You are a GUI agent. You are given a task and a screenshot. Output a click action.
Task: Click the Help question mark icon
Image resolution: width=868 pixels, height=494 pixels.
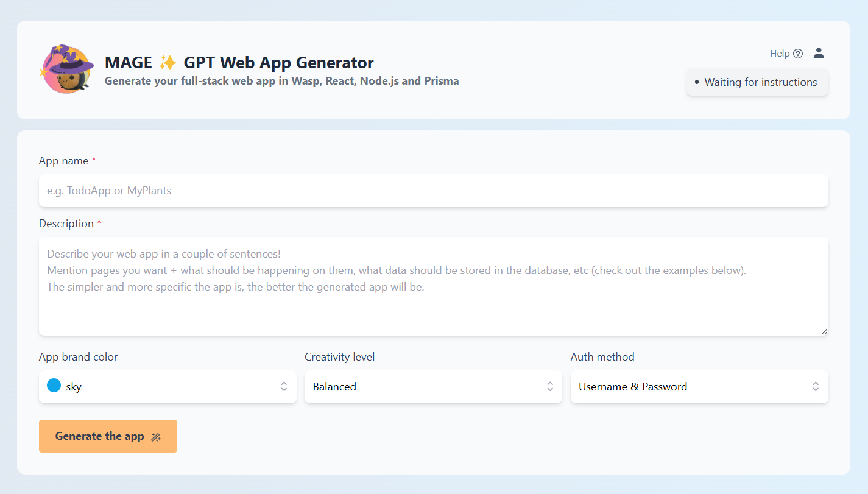coord(798,54)
